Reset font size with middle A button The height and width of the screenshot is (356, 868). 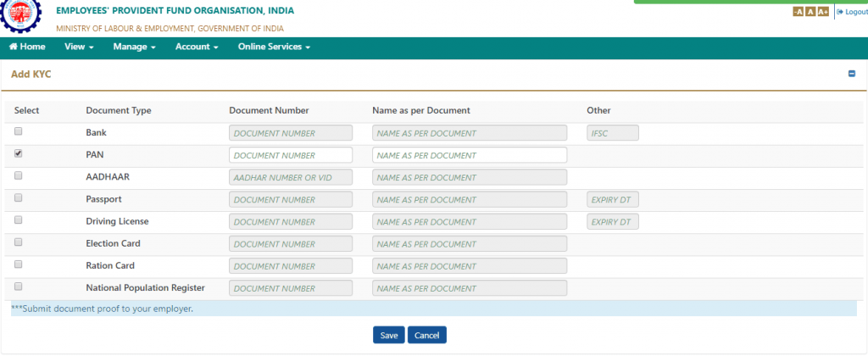tap(810, 12)
